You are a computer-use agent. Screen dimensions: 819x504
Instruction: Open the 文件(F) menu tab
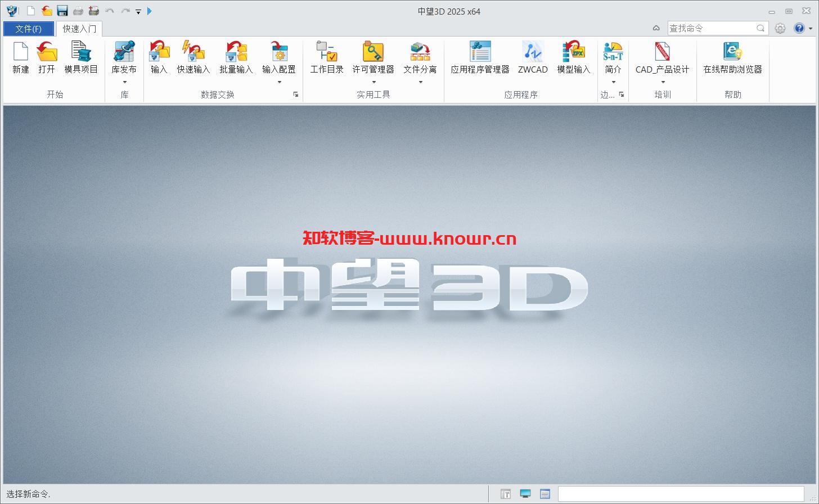pos(28,29)
